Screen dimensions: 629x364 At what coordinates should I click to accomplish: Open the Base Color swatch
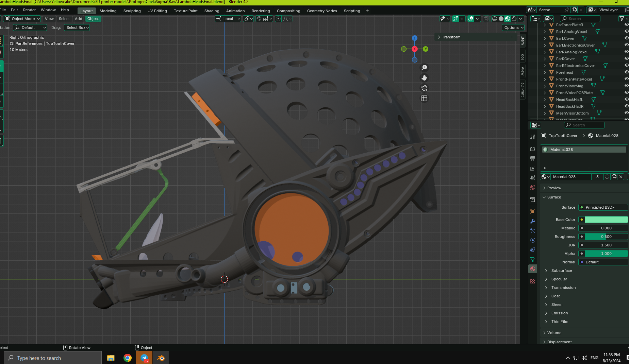[x=606, y=220]
